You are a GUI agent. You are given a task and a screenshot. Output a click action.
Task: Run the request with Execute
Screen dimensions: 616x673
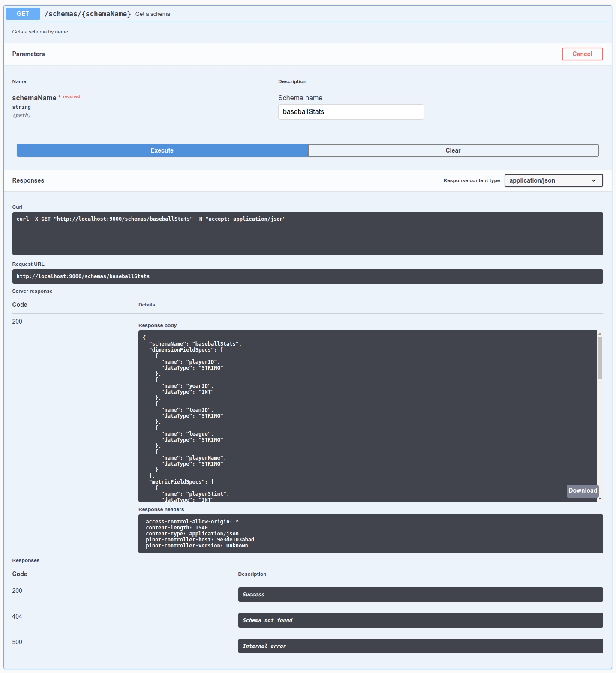[x=162, y=150]
